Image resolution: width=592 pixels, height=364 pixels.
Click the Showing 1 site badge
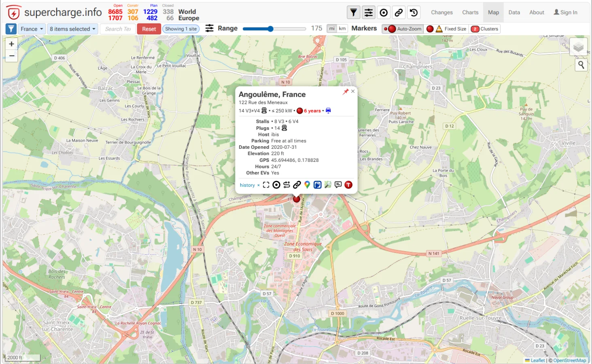click(181, 29)
